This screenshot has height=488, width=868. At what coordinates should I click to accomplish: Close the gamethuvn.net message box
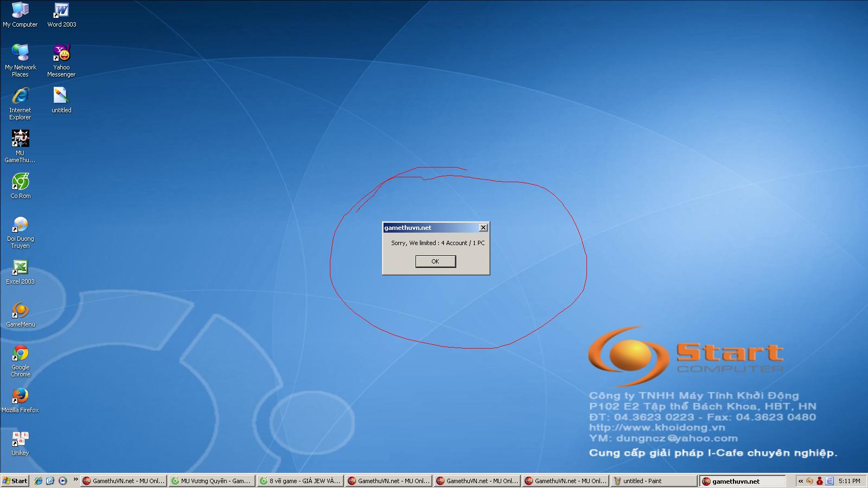tap(483, 228)
